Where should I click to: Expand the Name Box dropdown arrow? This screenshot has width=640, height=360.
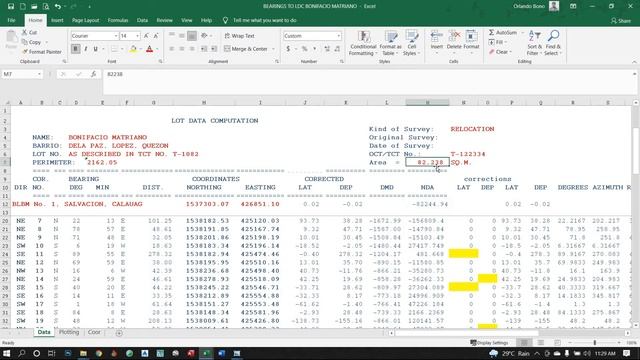[x=39, y=74]
